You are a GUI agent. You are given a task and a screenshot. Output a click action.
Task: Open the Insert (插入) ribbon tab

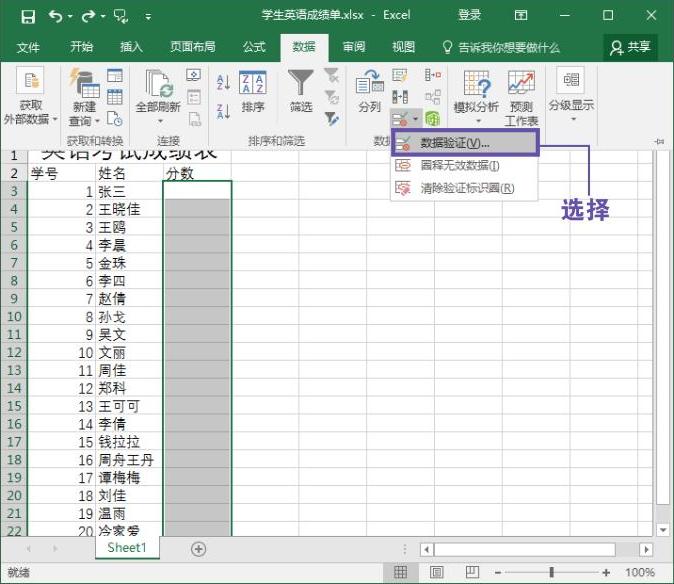(x=131, y=47)
